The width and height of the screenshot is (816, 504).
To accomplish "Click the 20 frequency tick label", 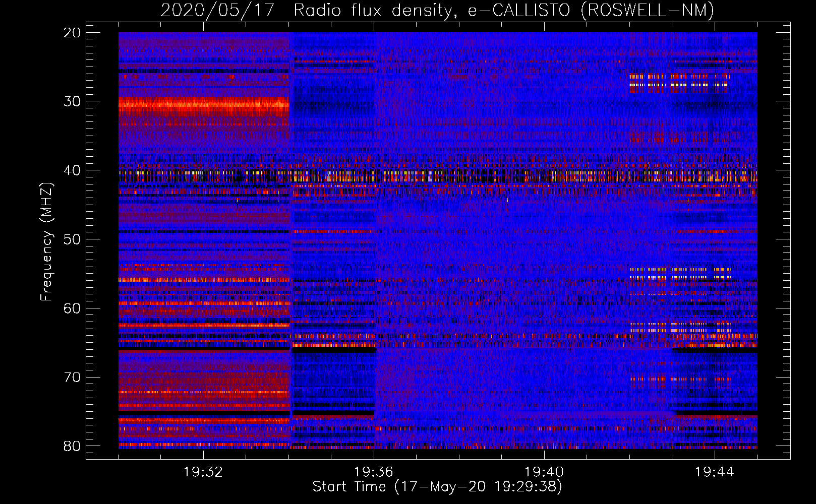I will coord(72,33).
